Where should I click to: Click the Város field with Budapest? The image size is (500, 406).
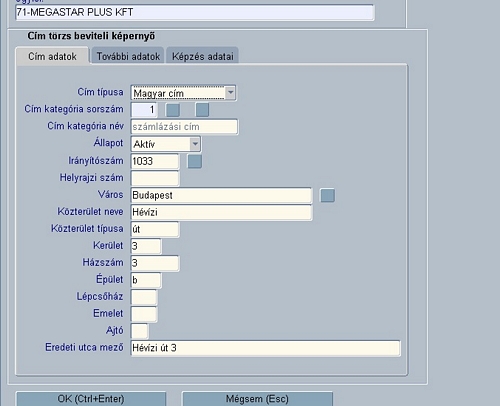pyautogui.click(x=221, y=195)
